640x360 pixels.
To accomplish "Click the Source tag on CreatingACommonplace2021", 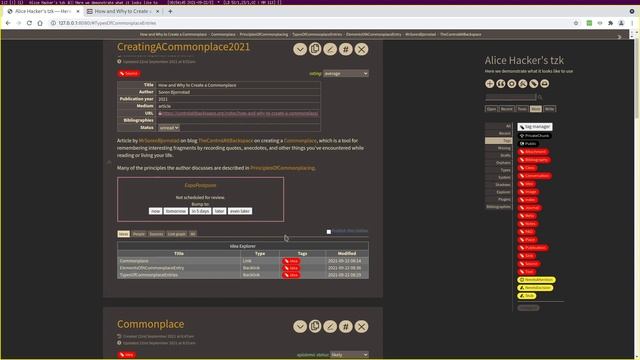I will pyautogui.click(x=129, y=73).
